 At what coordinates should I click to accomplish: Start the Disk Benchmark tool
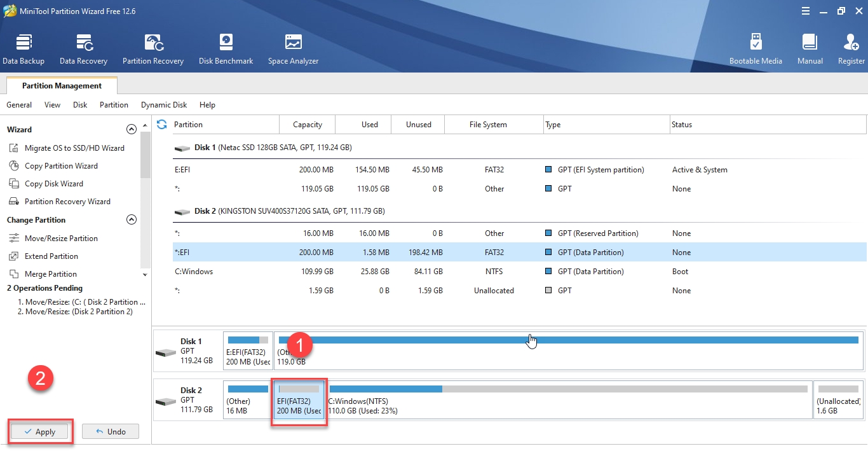(226, 50)
